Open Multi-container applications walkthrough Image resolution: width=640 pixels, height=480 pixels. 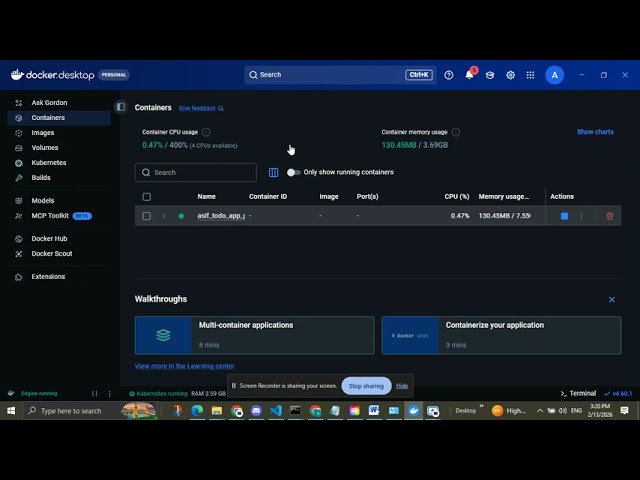coord(255,335)
